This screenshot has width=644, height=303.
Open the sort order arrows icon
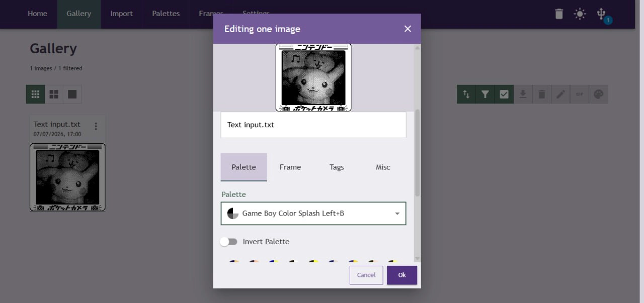pyautogui.click(x=466, y=94)
